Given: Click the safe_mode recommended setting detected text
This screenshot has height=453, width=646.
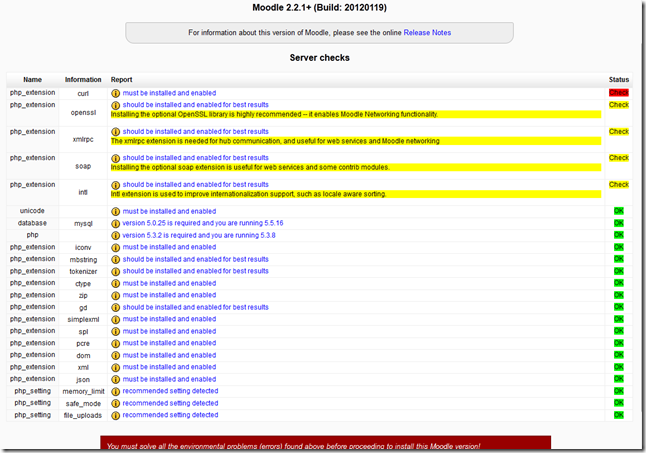Looking at the screenshot, I should (x=169, y=403).
